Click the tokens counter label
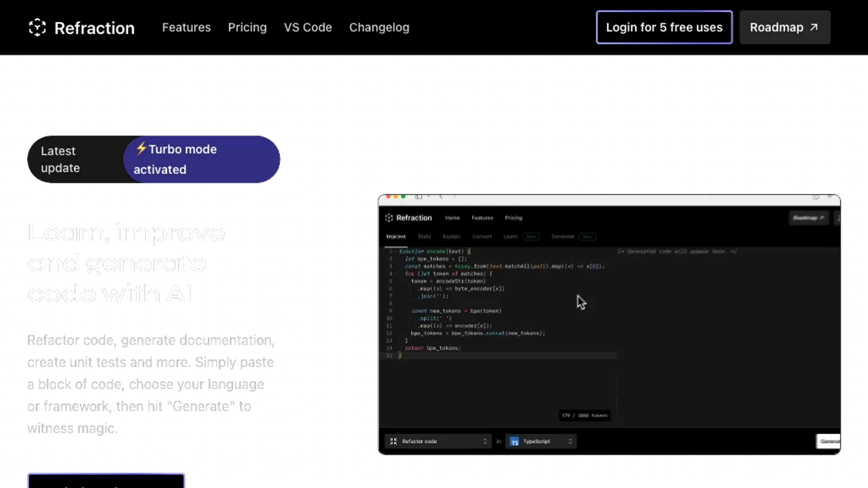This screenshot has width=868, height=488. (x=584, y=415)
